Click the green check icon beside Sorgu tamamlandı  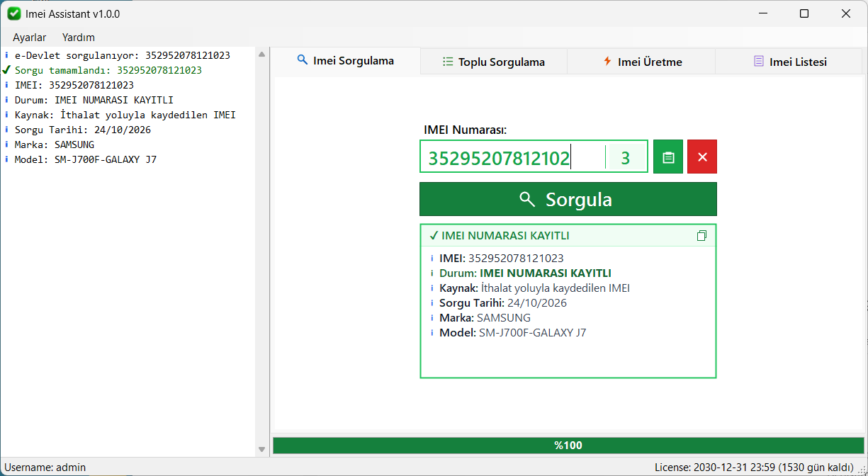(x=6, y=70)
